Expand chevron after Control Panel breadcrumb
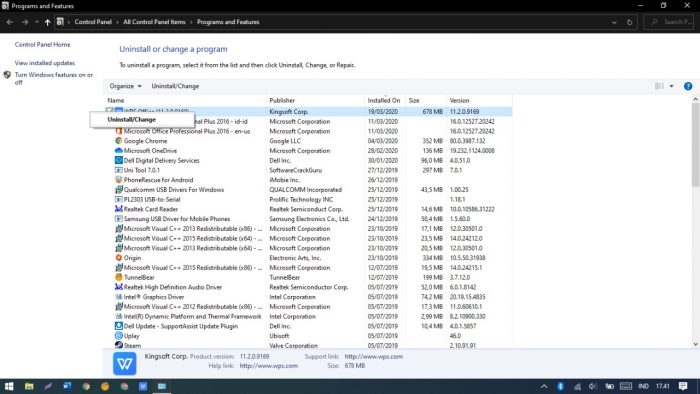The height and width of the screenshot is (394, 700). pyautogui.click(x=118, y=22)
